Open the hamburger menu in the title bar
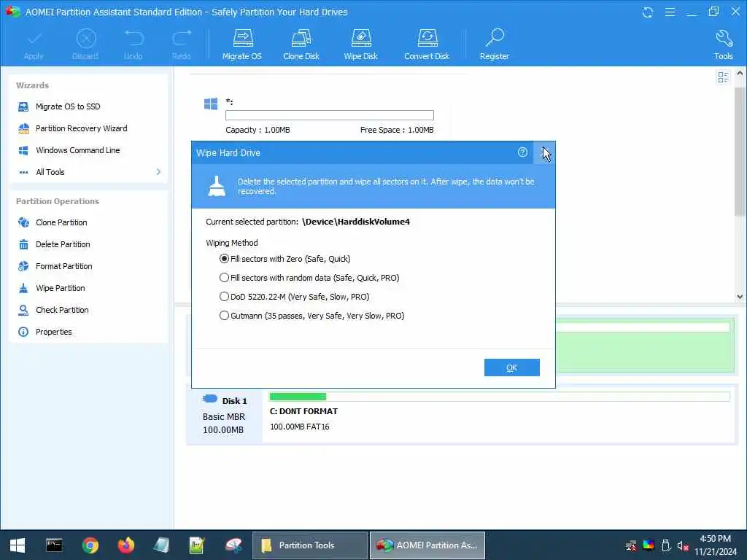 (x=670, y=12)
